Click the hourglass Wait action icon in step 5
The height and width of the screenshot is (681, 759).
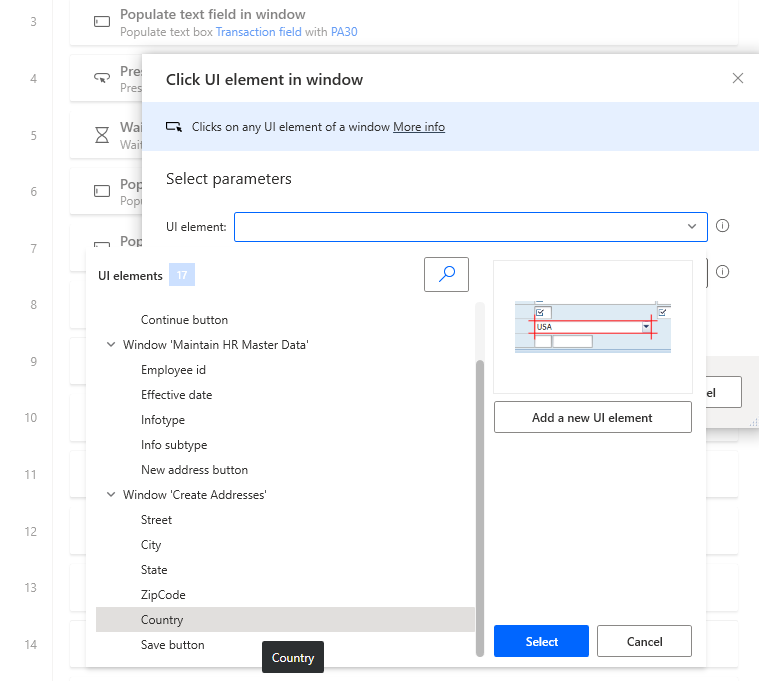tap(102, 135)
